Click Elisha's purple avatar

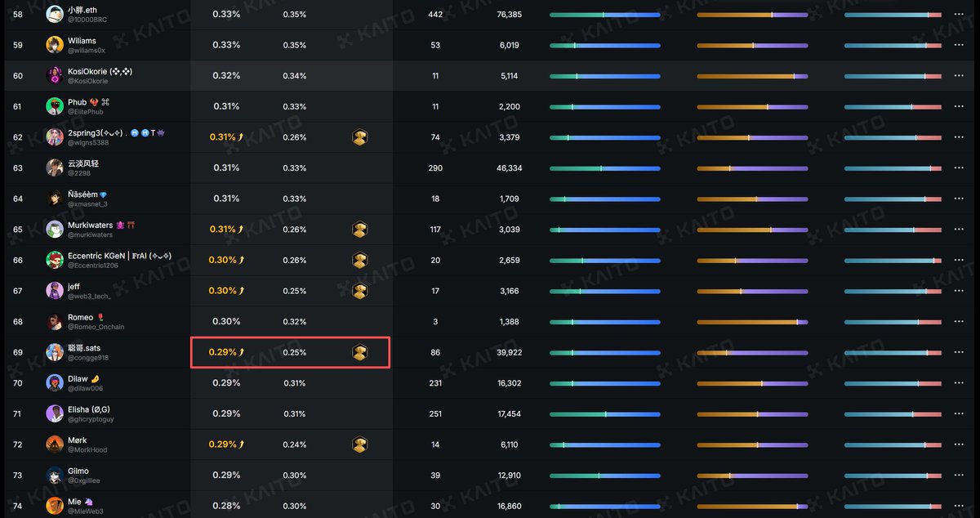[x=55, y=413]
